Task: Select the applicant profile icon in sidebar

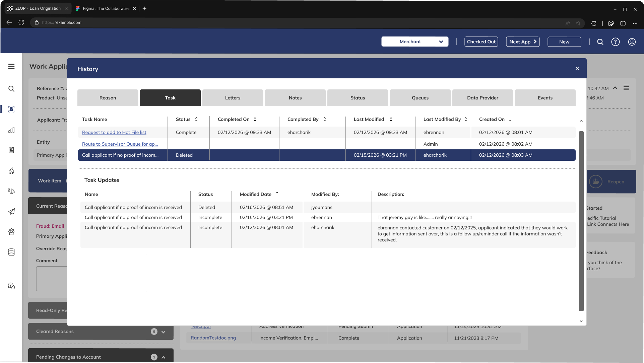Action: (x=11, y=109)
